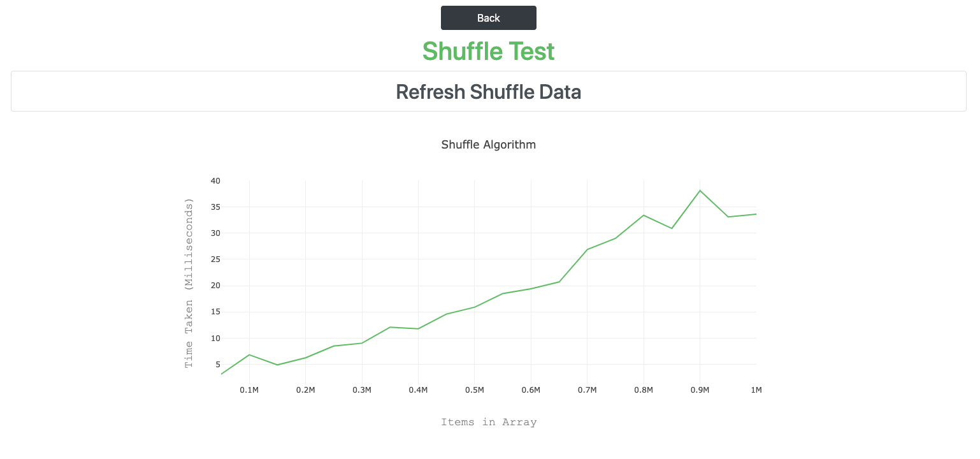Click the 0.6M x-axis tick label
The image size is (980, 459).
(x=531, y=390)
